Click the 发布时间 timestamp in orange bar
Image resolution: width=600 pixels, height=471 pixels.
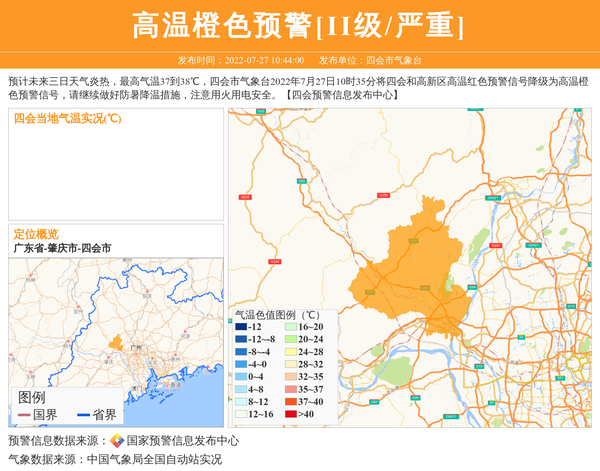pyautogui.click(x=240, y=60)
